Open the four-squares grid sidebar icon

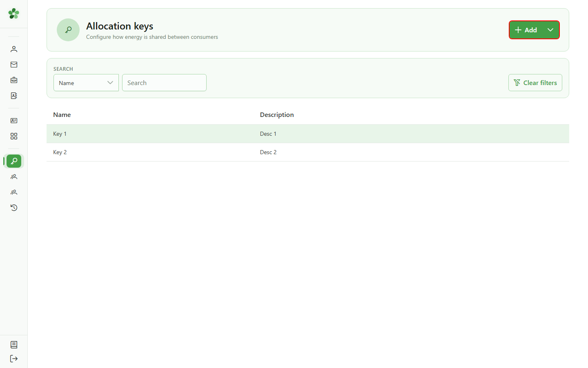[14, 136]
